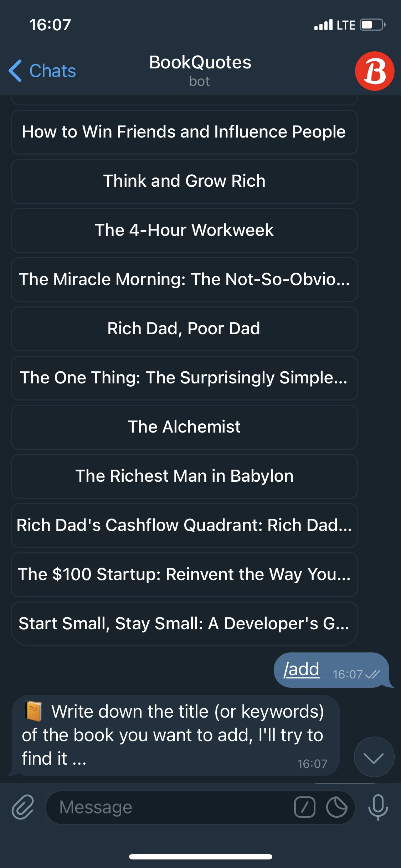The image size is (401, 868).
Task: Choose 'The Miracle Morning' option
Action: [184, 279]
